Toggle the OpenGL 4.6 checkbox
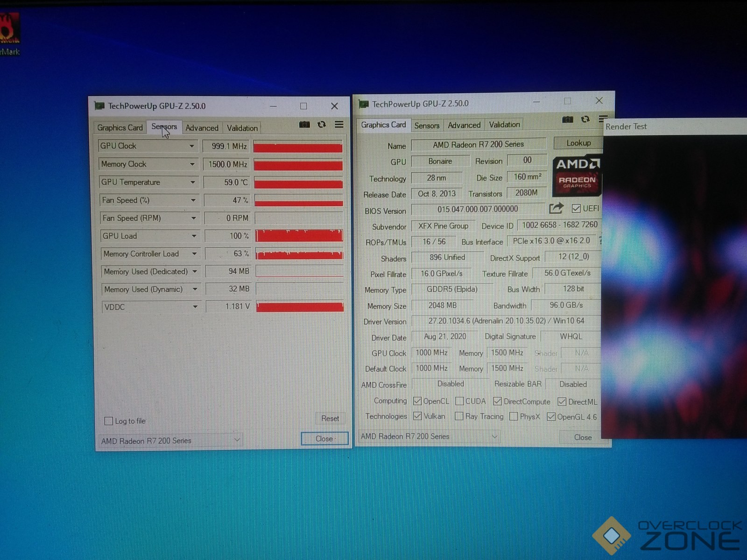This screenshot has height=560, width=747. tap(551, 417)
